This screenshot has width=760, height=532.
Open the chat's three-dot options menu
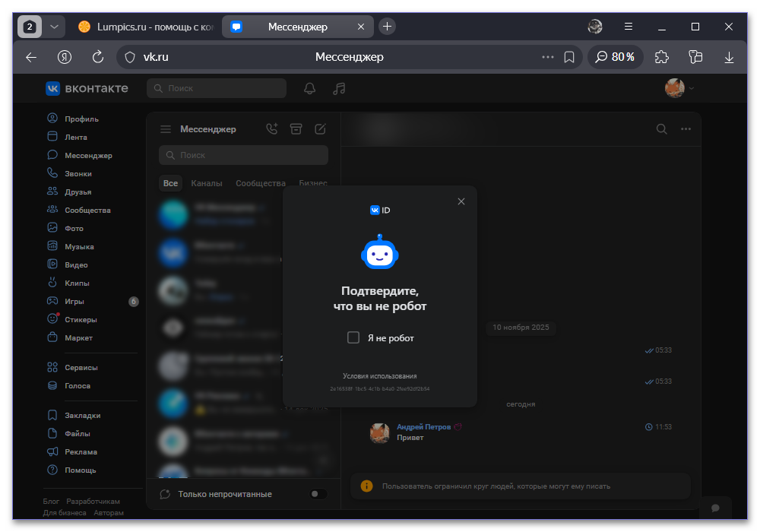[686, 129]
